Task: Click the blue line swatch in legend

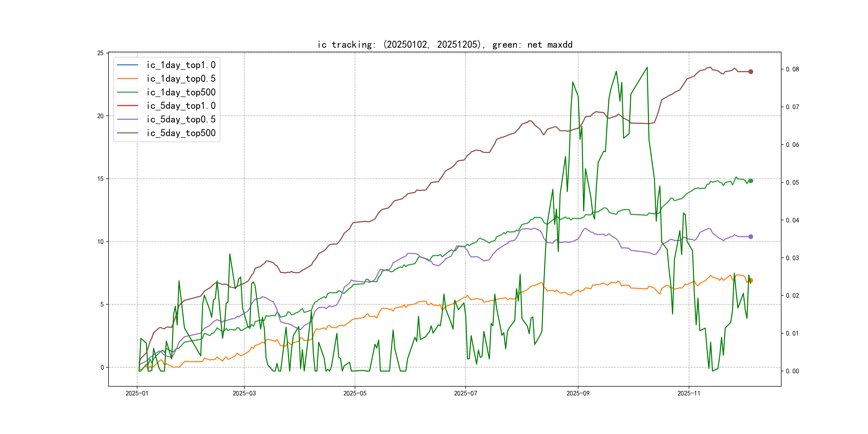Action: coord(127,65)
